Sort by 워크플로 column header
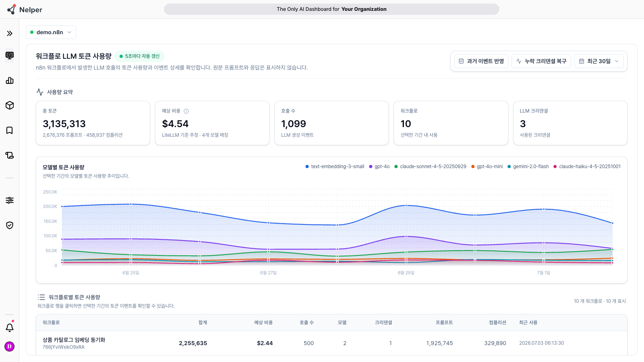Screen dimensions: 644x362 [x=51, y=323]
